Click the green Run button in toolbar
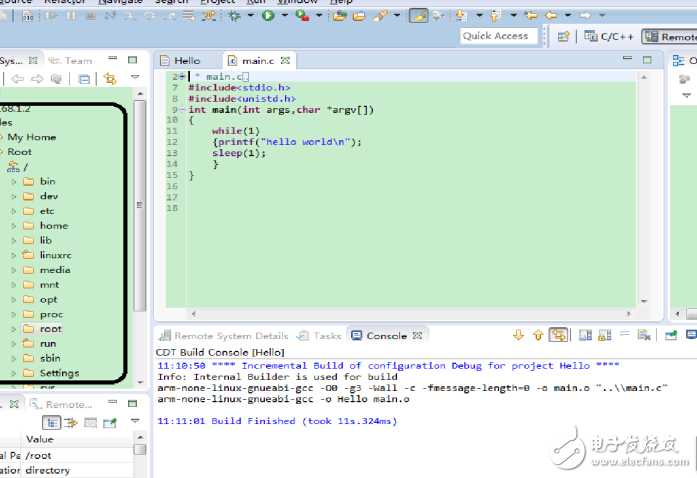The width and height of the screenshot is (697, 478). [x=268, y=16]
